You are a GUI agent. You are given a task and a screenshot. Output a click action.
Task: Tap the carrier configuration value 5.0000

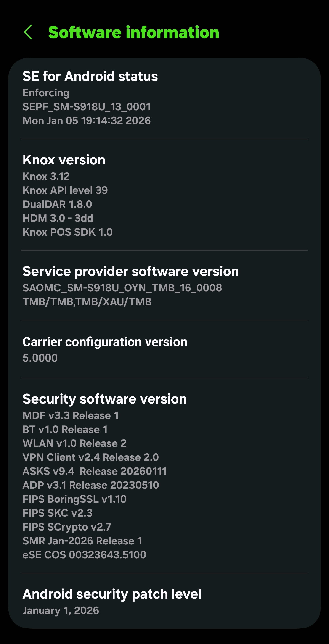pyautogui.click(x=40, y=358)
